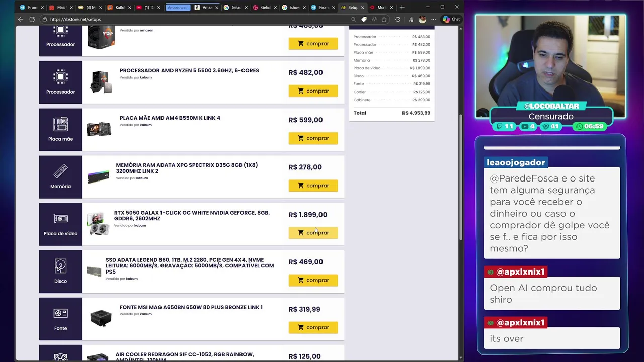Image resolution: width=644 pixels, height=362 pixels.
Task: Open the browser three-dot settings menu
Action: [x=433, y=19]
